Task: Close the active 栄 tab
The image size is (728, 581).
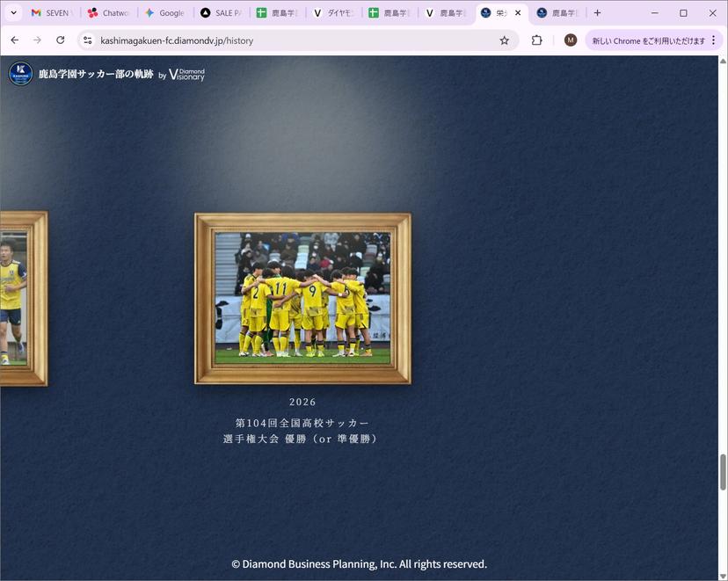Action: 518,13
